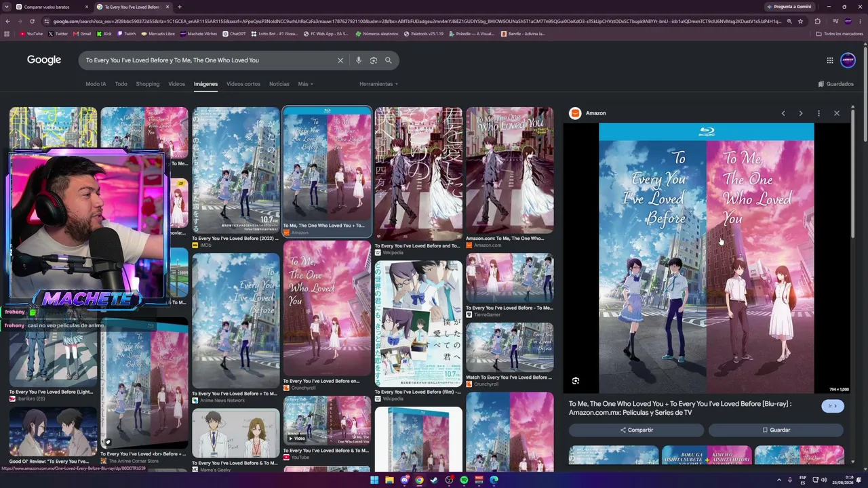The height and width of the screenshot is (488, 868).
Task: Switch to Videos results tab
Action: (x=176, y=84)
